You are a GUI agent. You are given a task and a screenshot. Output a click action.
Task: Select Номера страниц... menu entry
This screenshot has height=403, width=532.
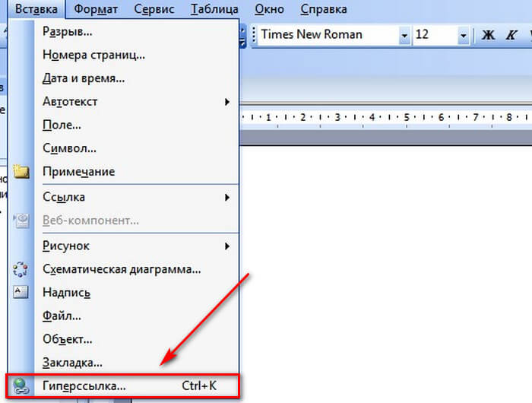(123, 55)
